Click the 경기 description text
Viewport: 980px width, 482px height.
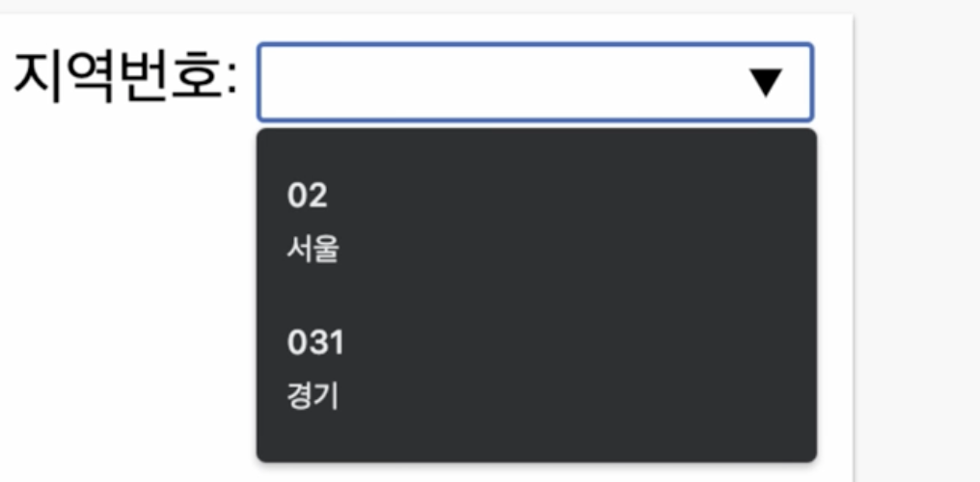pyautogui.click(x=313, y=396)
